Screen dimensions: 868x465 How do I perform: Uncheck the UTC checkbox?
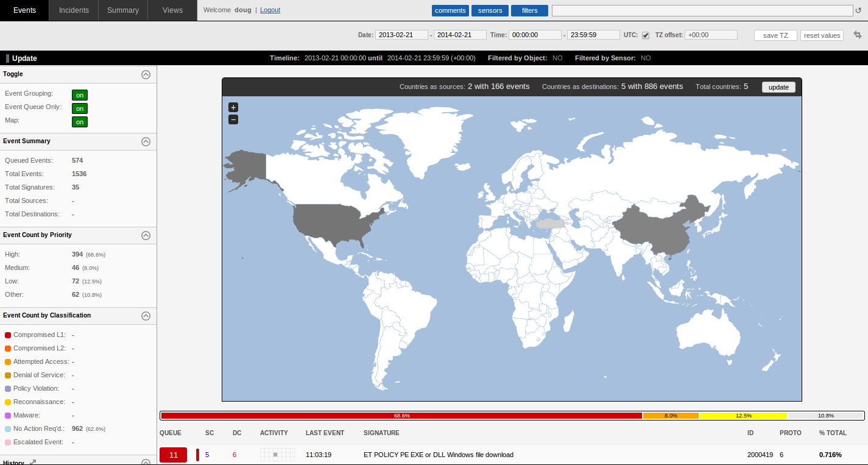pyautogui.click(x=645, y=35)
